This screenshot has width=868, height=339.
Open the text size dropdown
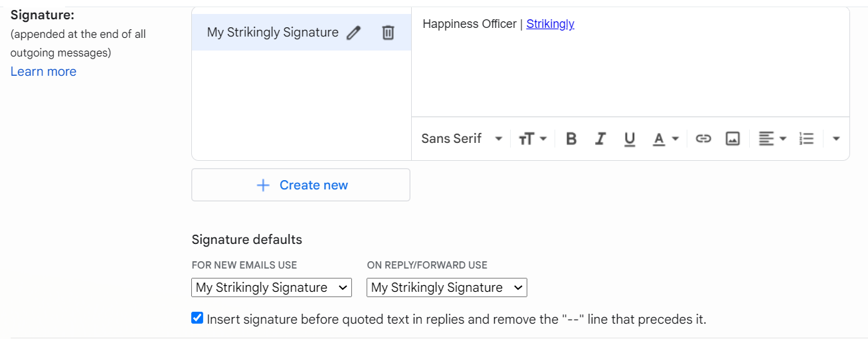(533, 139)
